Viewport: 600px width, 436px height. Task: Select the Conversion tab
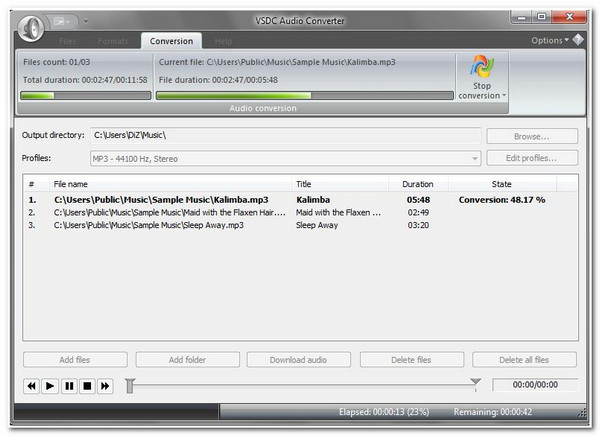171,41
